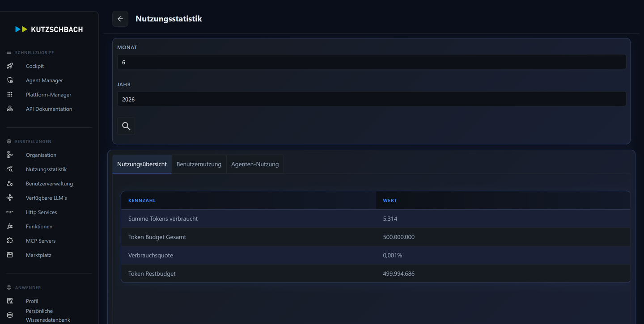Click the API Dokumentation icon
This screenshot has height=324, width=644.
[x=10, y=109]
